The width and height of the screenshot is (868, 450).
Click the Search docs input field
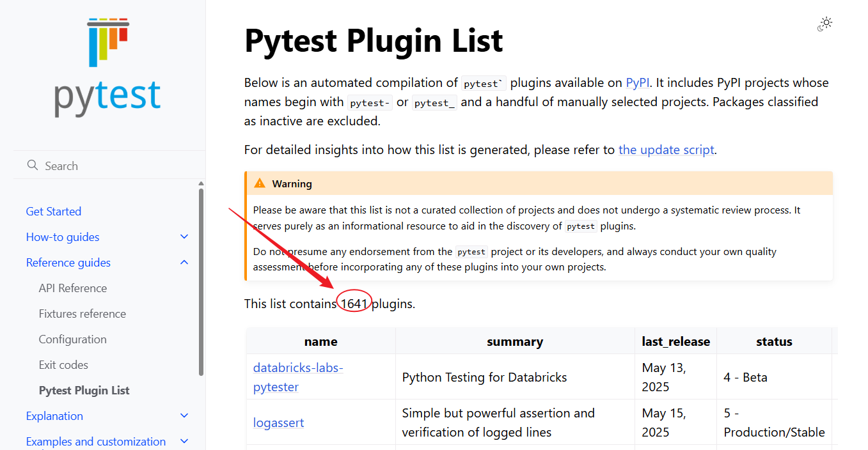pos(109,166)
